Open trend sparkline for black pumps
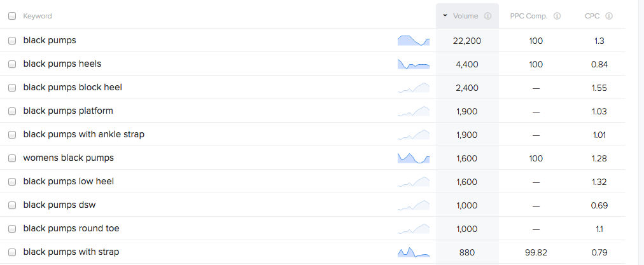 click(414, 41)
